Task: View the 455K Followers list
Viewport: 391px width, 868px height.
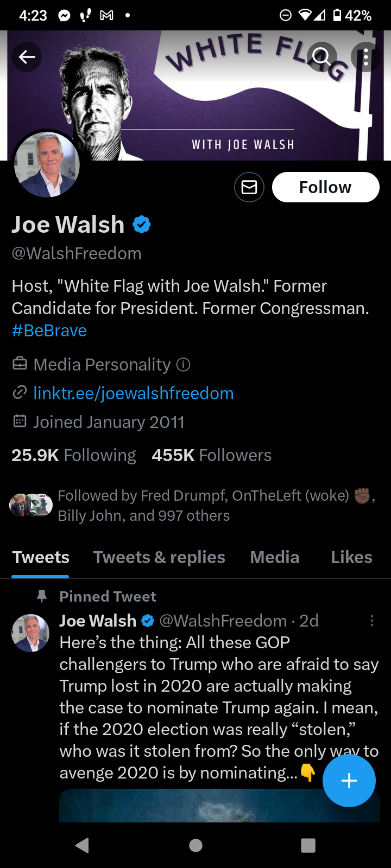Action: [x=212, y=455]
